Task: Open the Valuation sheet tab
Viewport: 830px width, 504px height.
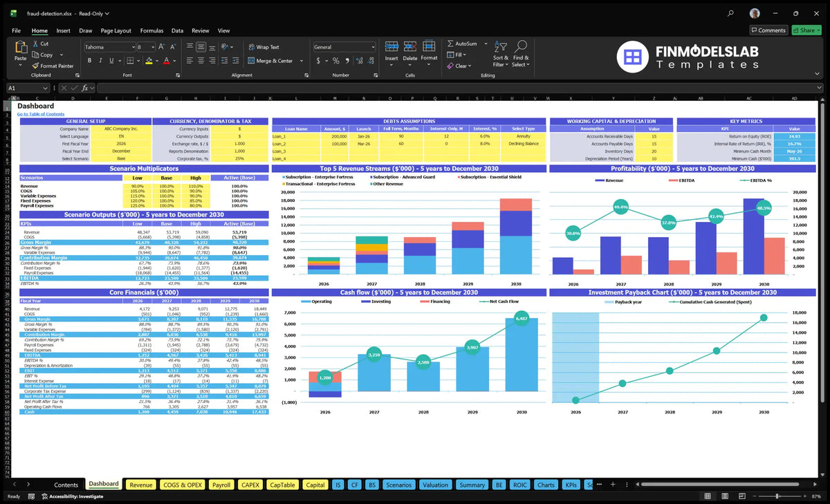Action: 435,485
